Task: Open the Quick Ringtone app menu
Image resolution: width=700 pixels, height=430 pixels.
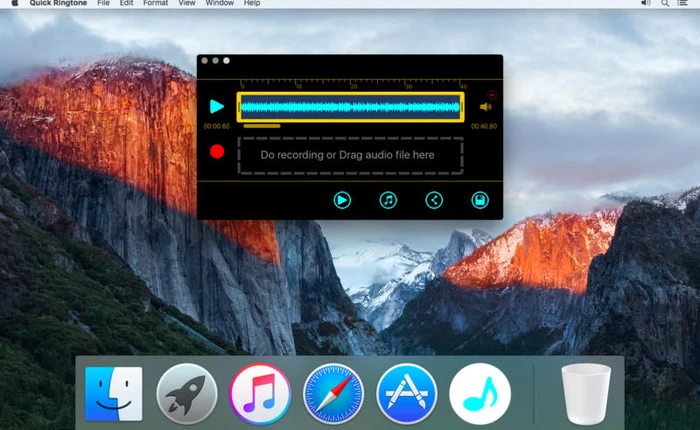Action: click(57, 4)
